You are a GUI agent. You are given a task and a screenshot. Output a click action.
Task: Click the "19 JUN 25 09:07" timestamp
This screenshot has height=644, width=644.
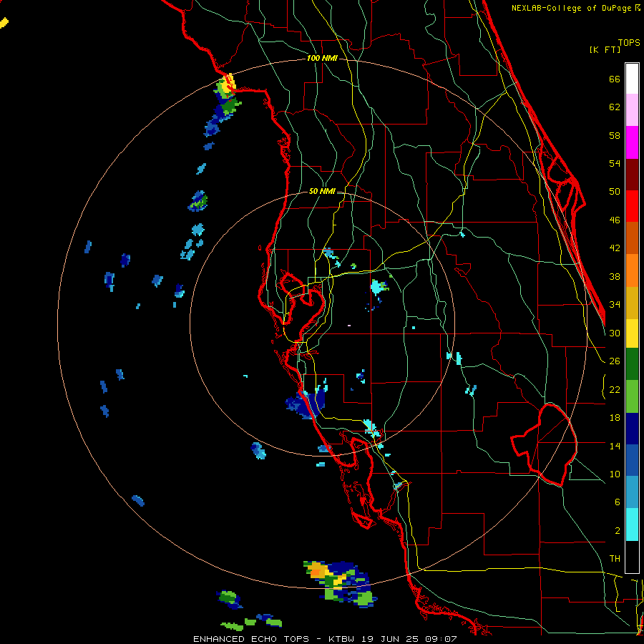tap(409, 639)
